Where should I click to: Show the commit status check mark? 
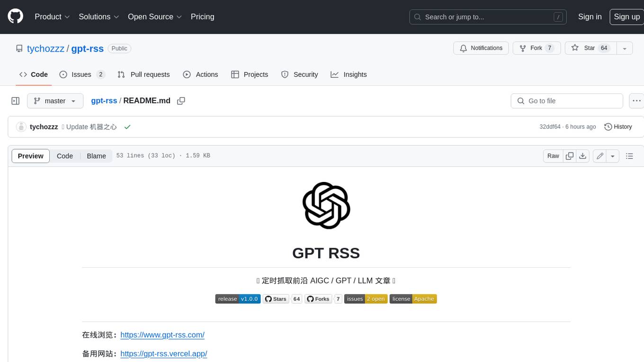tap(127, 127)
